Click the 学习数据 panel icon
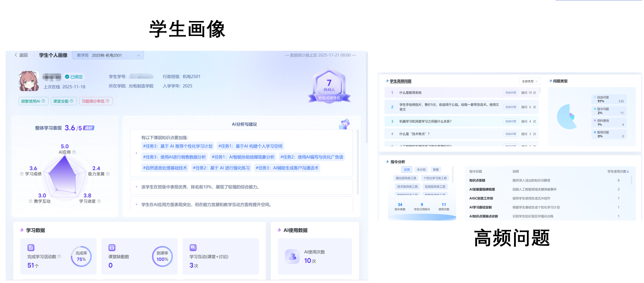Image resolution: width=644 pixels, height=283 pixels. pyautogui.click(x=21, y=230)
